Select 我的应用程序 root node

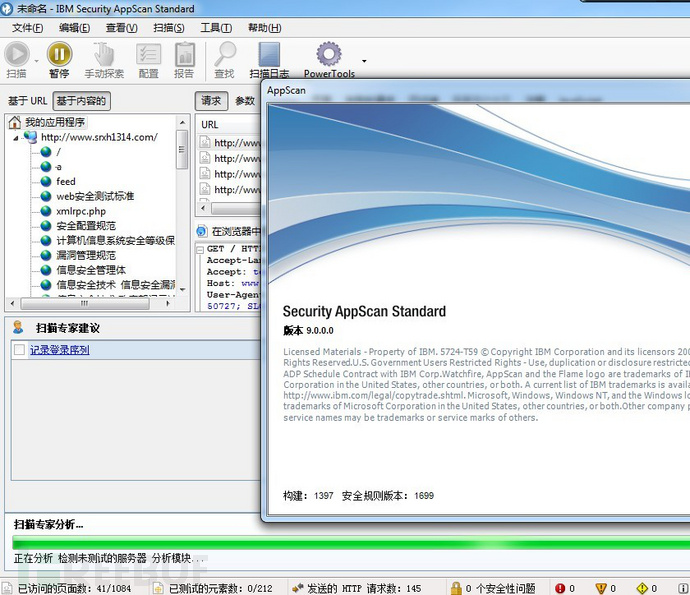click(x=55, y=122)
